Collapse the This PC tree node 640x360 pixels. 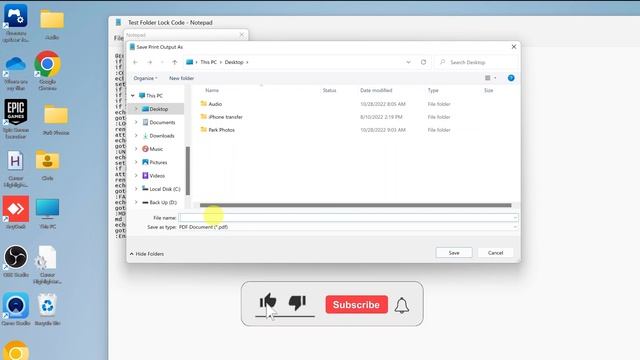(x=133, y=96)
